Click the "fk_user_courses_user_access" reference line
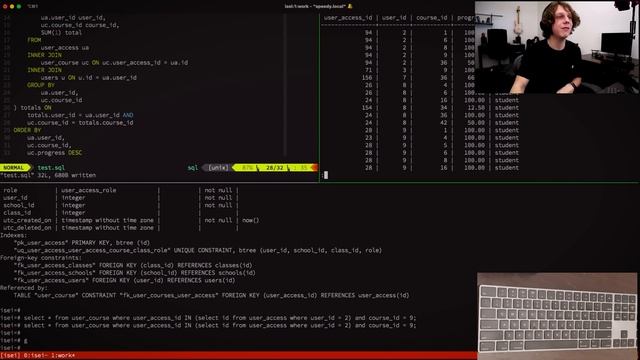 [x=211, y=295]
